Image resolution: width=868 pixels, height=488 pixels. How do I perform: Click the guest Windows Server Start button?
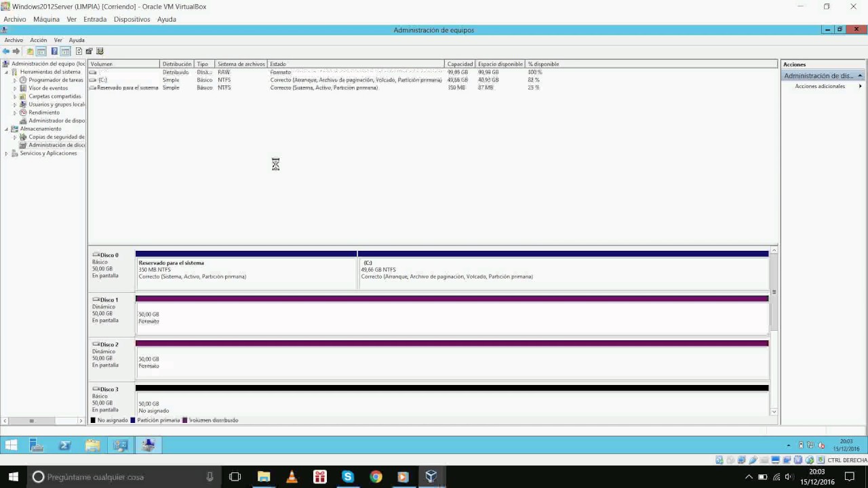pyautogui.click(x=11, y=445)
